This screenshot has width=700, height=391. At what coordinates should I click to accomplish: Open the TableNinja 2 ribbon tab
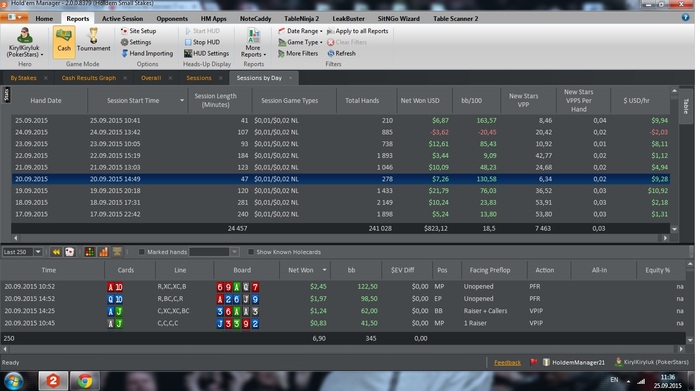coord(302,18)
